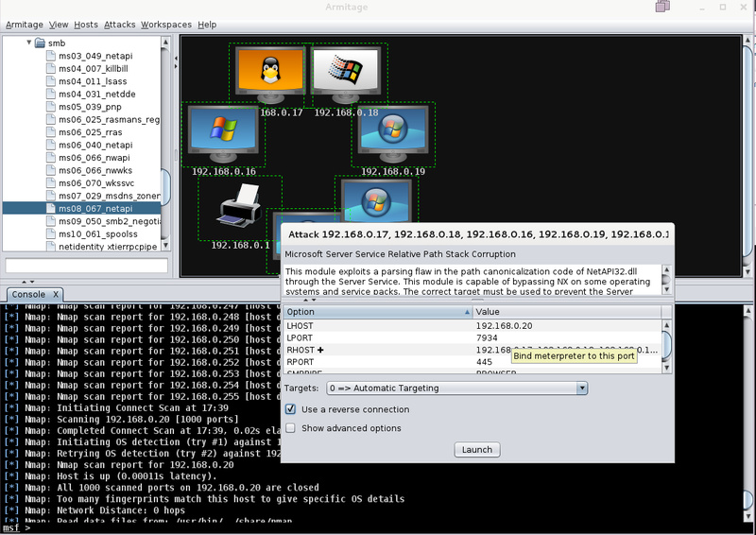Open the Hosts menu
The image size is (756, 535).
point(86,25)
